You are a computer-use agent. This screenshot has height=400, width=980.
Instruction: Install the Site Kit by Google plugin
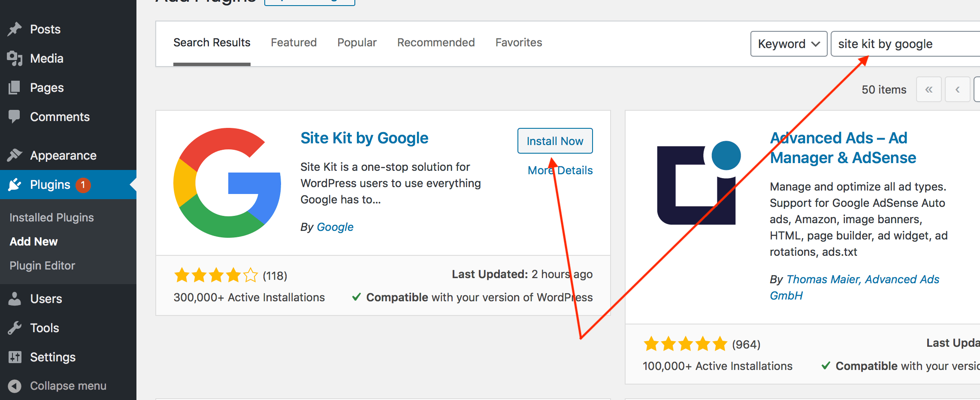[x=554, y=141]
